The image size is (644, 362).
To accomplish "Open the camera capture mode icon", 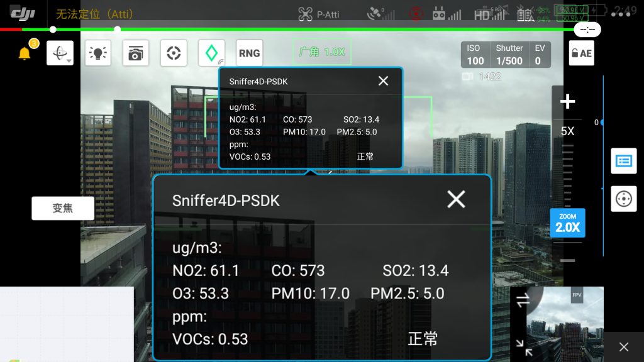I will tap(136, 53).
